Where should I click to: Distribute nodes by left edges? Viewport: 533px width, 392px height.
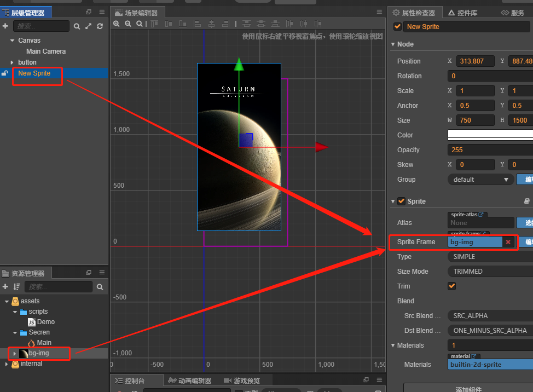click(x=289, y=24)
